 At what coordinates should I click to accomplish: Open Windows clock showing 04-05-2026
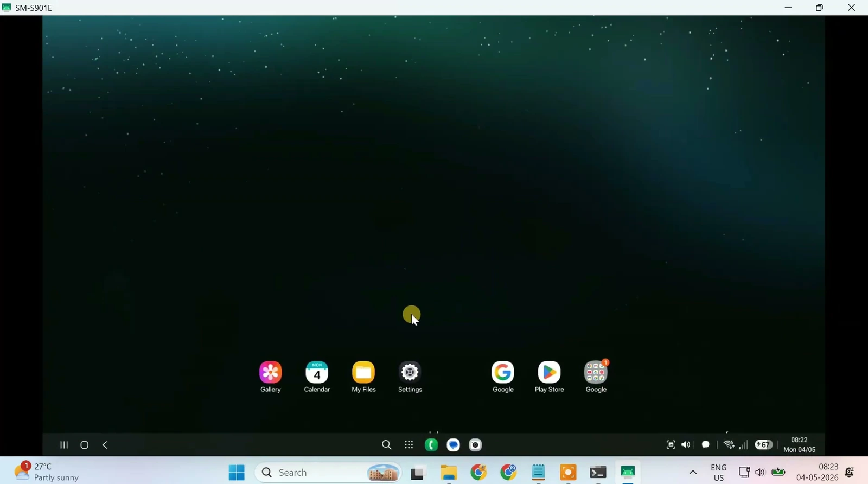818,473
